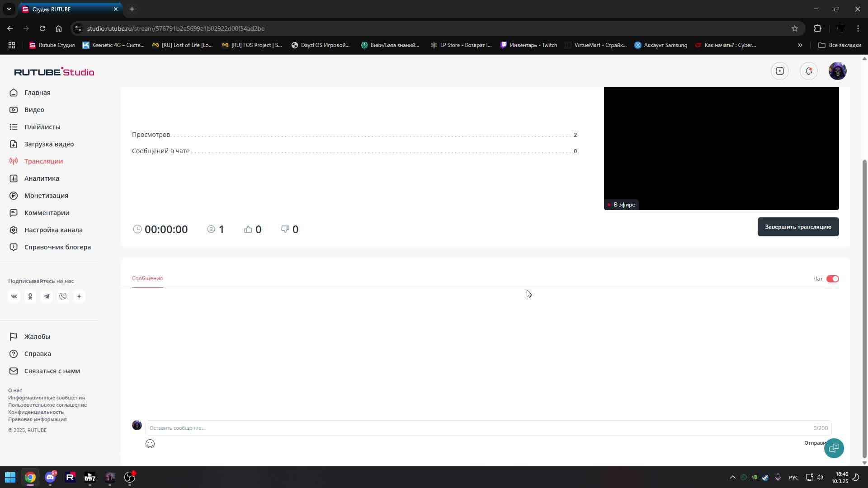The width and height of the screenshot is (868, 488).
Task: Expand hidden bookmarks chevron
Action: (800, 45)
